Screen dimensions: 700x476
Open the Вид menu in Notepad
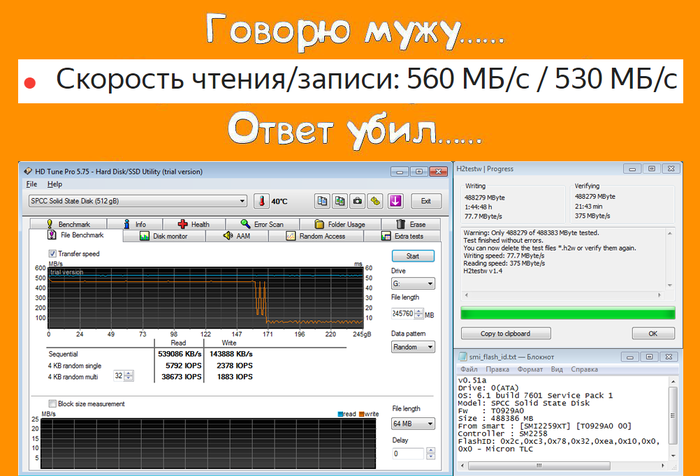[x=557, y=369]
